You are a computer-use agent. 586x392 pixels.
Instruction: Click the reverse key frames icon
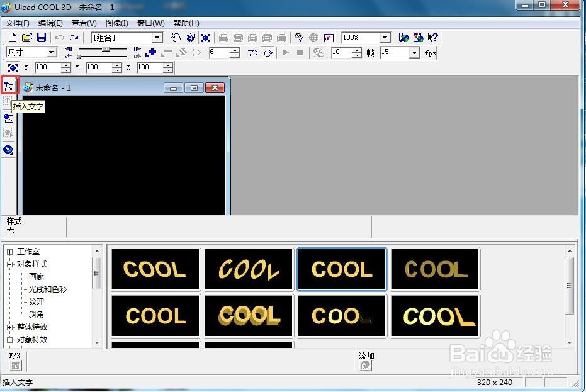pyautogui.click(x=181, y=53)
